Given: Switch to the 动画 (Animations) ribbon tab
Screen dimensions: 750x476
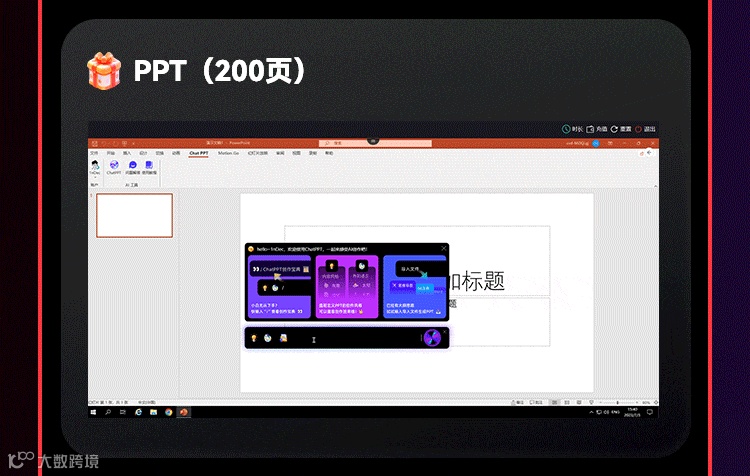Looking at the screenshot, I should pyautogui.click(x=176, y=153).
